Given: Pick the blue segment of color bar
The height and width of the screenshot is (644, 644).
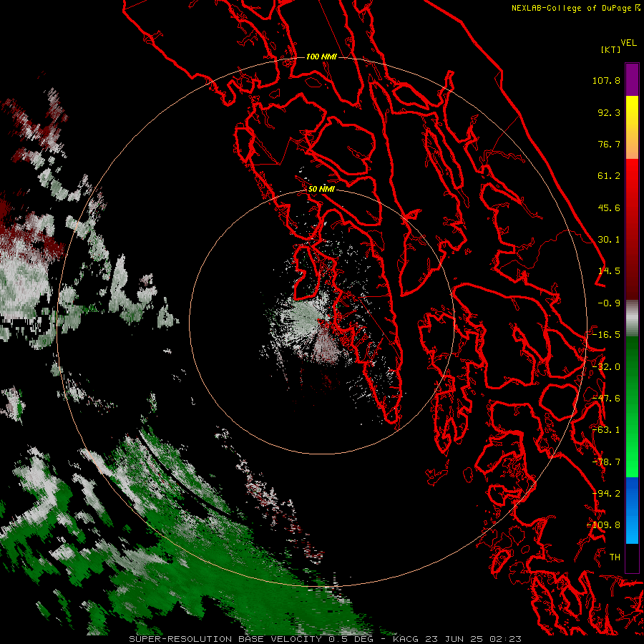Looking at the screenshot, I should click(x=632, y=510).
